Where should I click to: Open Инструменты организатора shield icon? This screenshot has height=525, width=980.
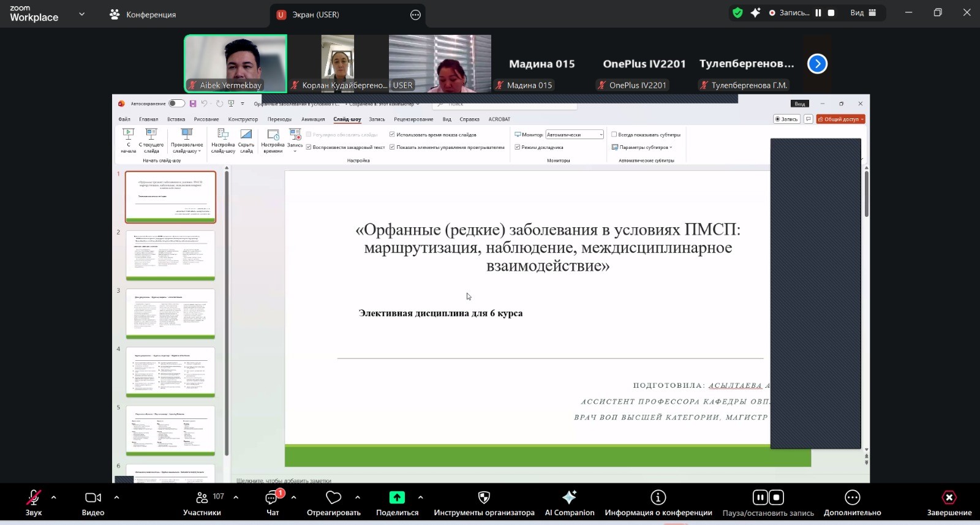coord(484,497)
